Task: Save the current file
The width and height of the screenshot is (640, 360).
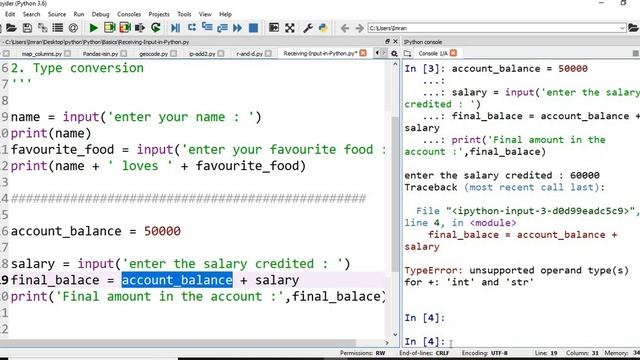Action: point(27,28)
